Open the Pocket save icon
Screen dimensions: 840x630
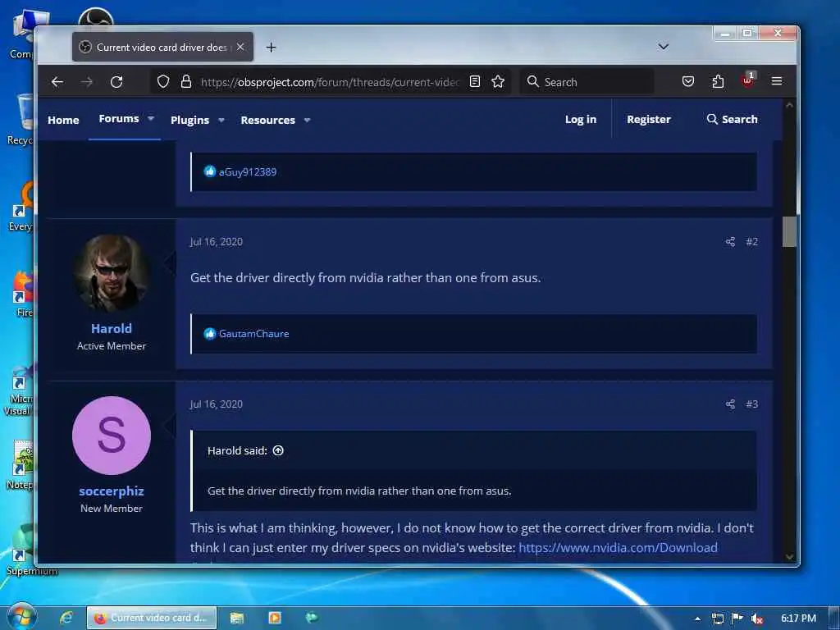point(688,81)
